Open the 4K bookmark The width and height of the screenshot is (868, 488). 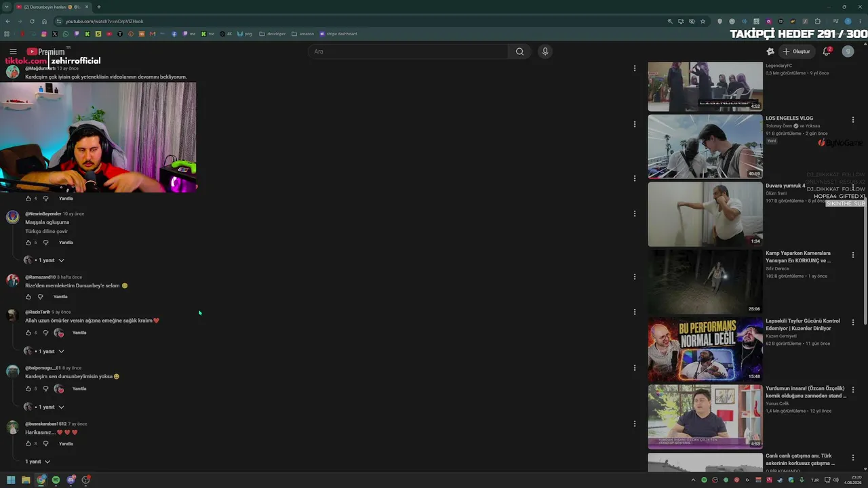tap(226, 34)
